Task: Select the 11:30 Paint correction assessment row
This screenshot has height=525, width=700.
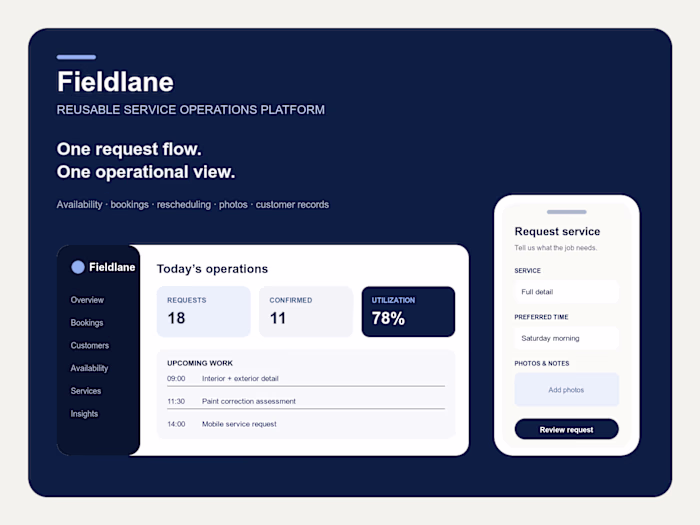Action: coord(306,401)
